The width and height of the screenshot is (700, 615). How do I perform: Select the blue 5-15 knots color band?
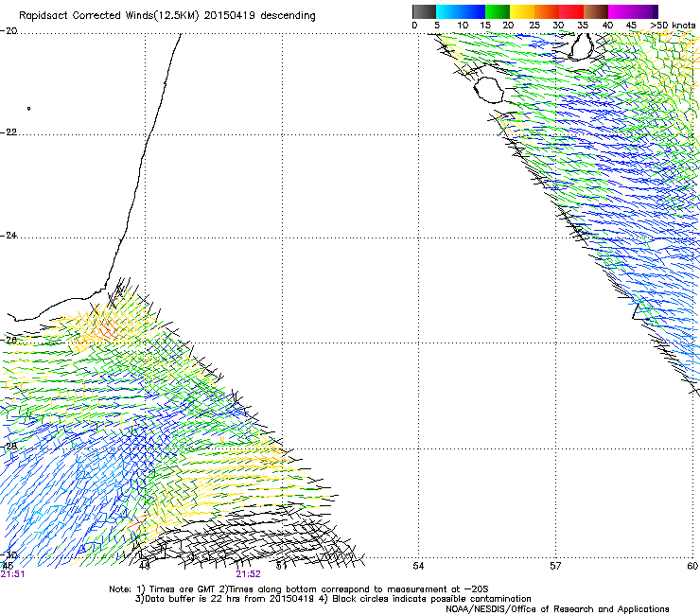pos(461,11)
